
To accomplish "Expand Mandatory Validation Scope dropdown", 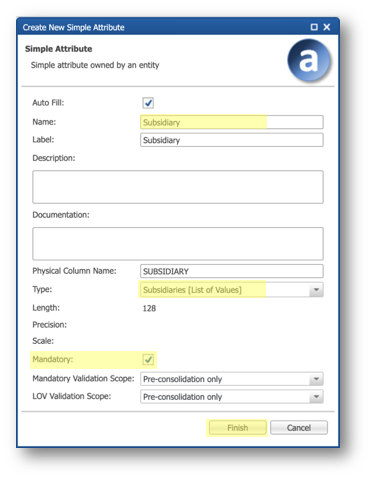I will tap(316, 379).
